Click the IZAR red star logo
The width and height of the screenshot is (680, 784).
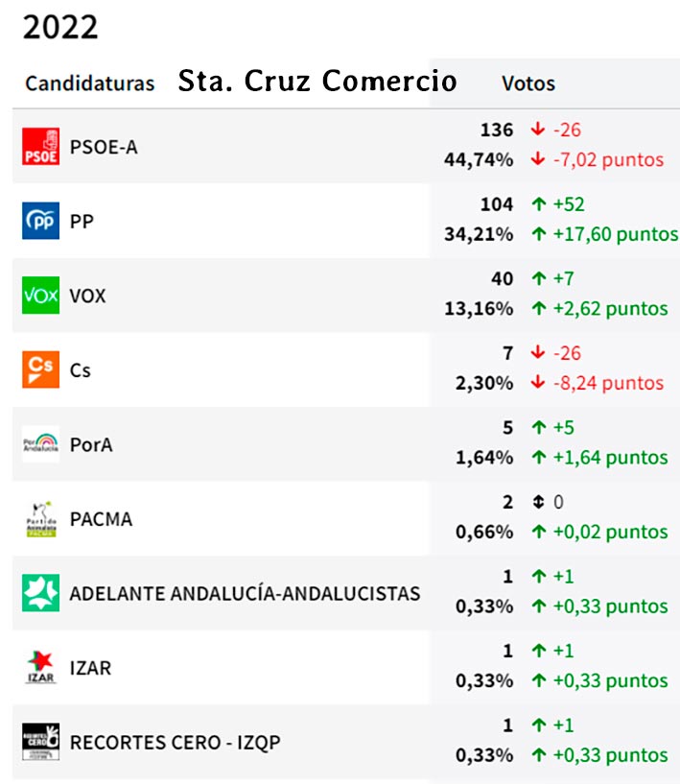40,667
